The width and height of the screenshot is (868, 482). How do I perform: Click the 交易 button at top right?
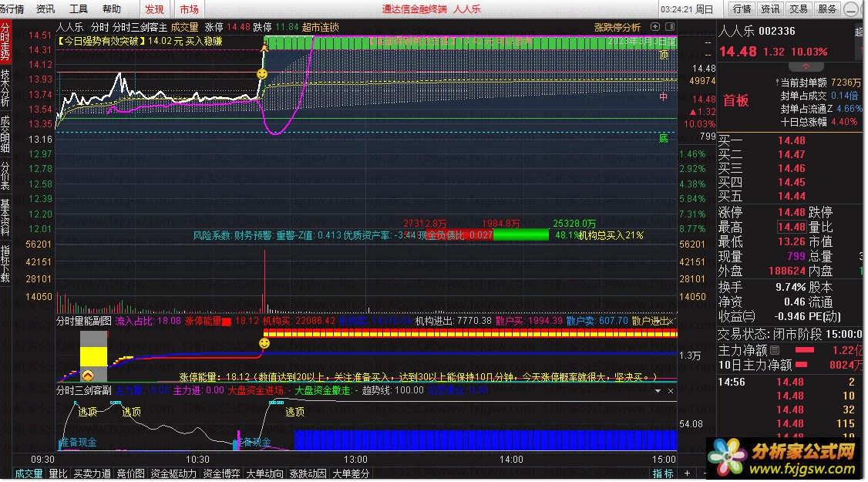point(799,8)
